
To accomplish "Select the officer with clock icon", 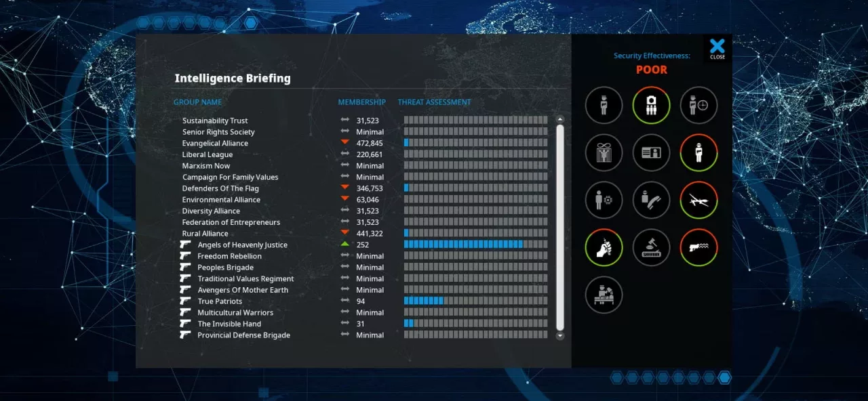I will coord(698,105).
